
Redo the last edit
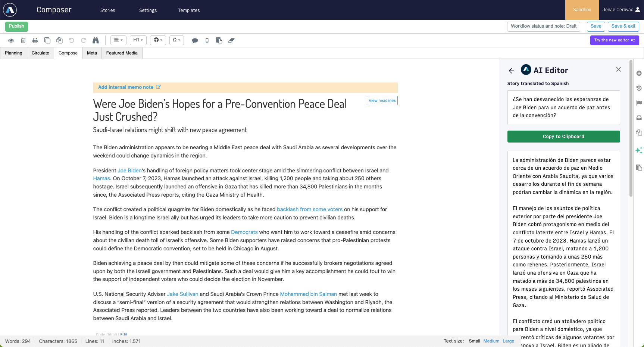point(84,40)
